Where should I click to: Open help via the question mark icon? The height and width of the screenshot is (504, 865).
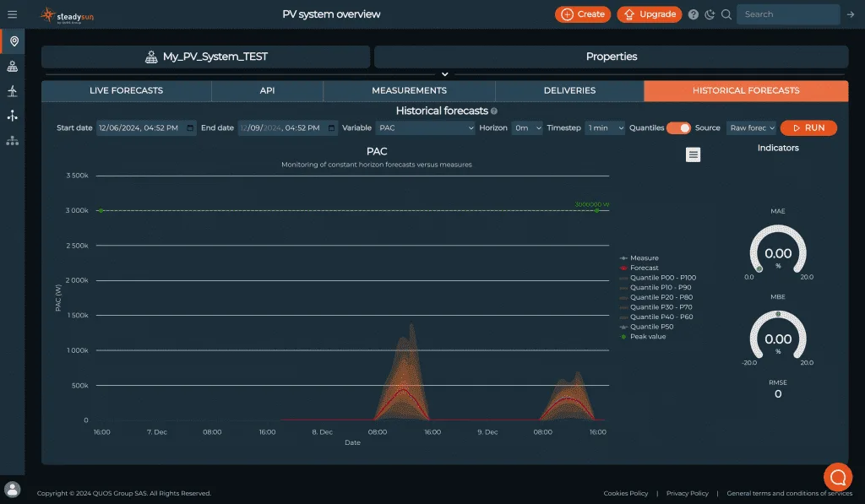point(694,14)
